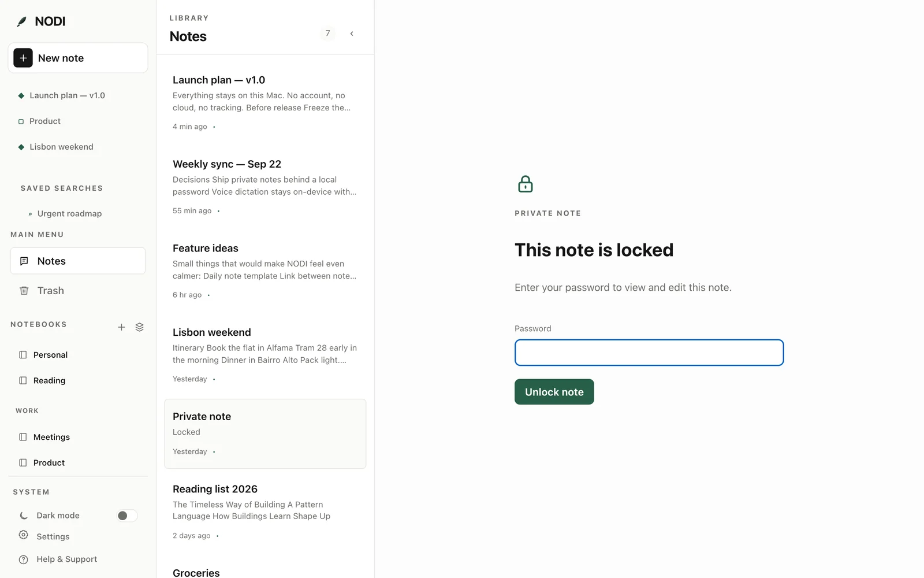Click the Reading notebook icon
This screenshot has width=924, height=578.
23,380
